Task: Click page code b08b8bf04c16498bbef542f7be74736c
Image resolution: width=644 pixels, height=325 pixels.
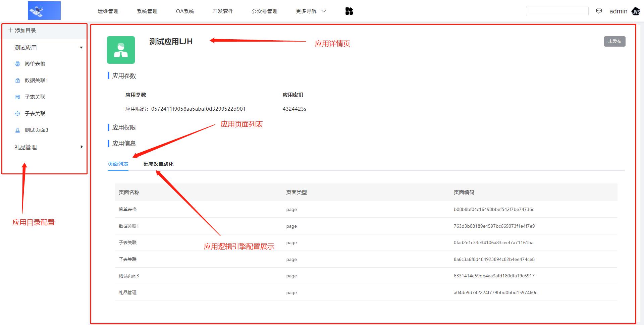Action: coord(494,209)
